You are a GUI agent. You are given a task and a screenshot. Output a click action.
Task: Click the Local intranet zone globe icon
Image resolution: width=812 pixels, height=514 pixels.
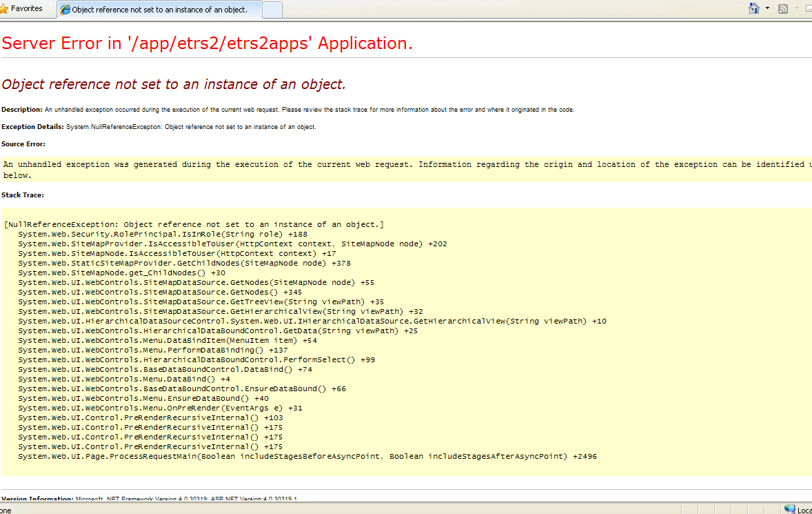(790, 509)
